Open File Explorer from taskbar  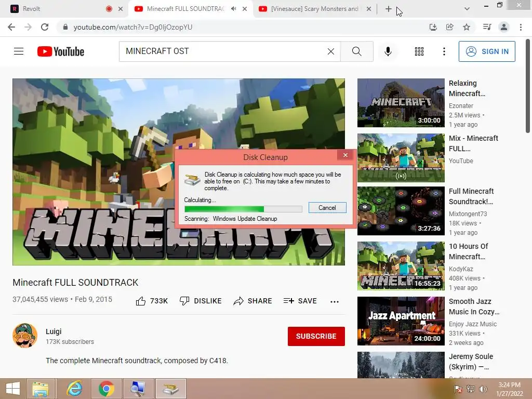pos(41,389)
